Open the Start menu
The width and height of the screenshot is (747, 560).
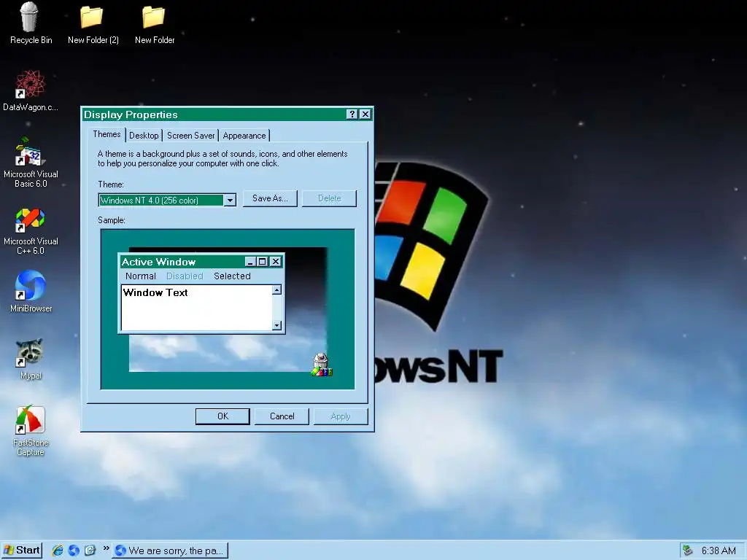(x=21, y=551)
